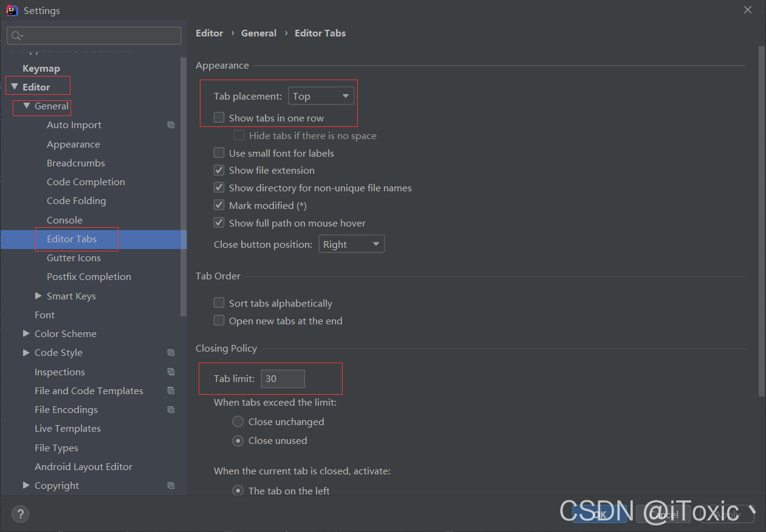This screenshot has width=766, height=532.
Task: Open the Help button at bottom left
Action: click(x=20, y=514)
